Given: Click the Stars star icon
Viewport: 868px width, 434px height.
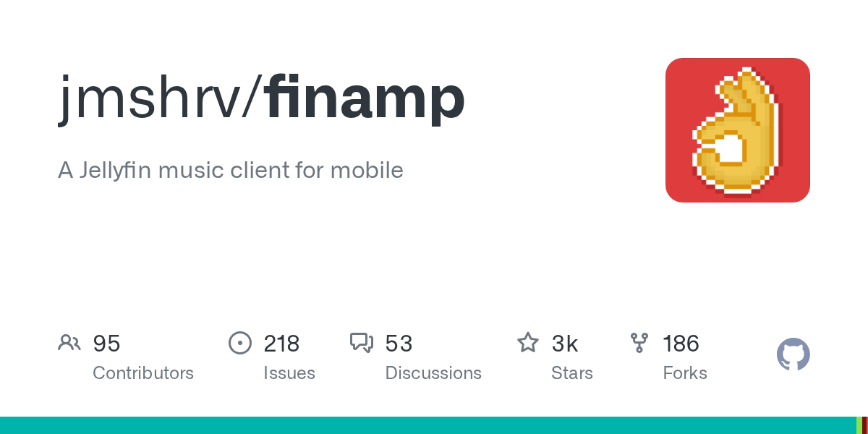Looking at the screenshot, I should (528, 343).
